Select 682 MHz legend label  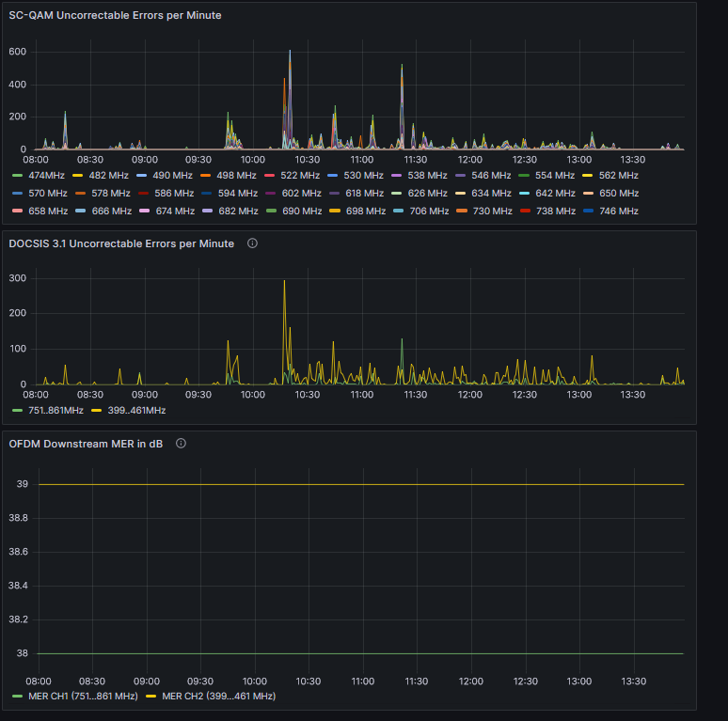[x=238, y=212]
